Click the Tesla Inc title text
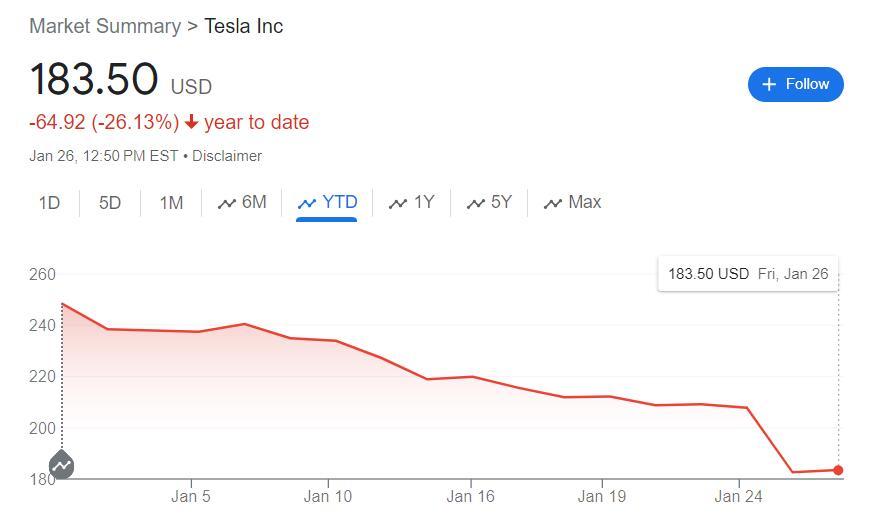Viewport: 872px width, 519px height. (243, 26)
